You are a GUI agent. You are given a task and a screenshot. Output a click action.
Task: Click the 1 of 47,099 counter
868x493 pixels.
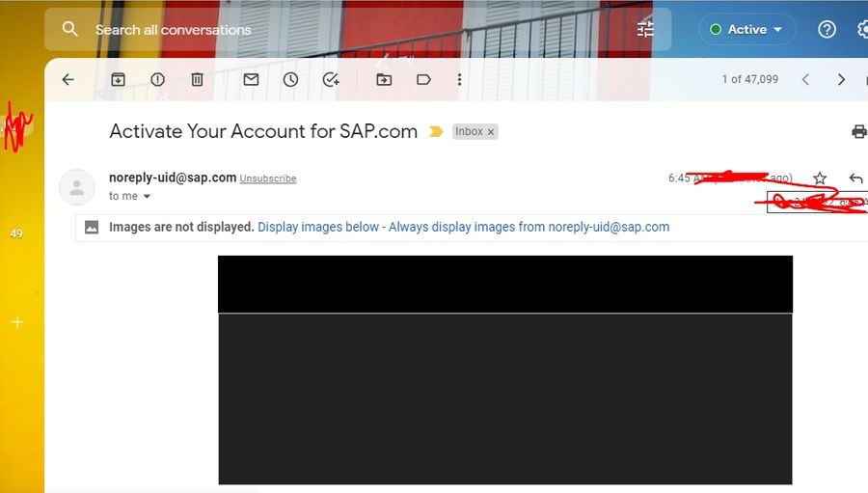749,79
